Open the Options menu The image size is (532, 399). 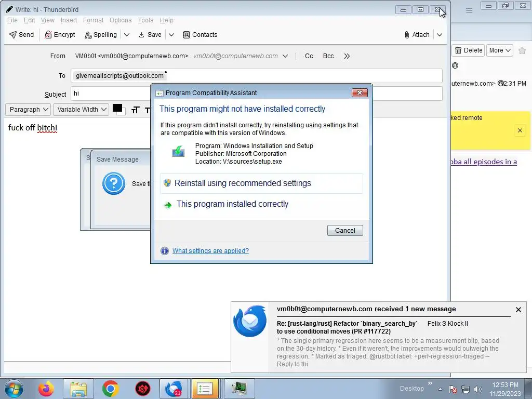click(x=121, y=20)
